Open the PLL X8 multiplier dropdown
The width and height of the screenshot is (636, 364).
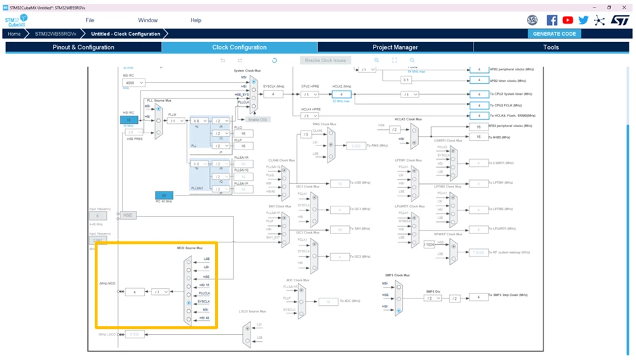pos(199,120)
